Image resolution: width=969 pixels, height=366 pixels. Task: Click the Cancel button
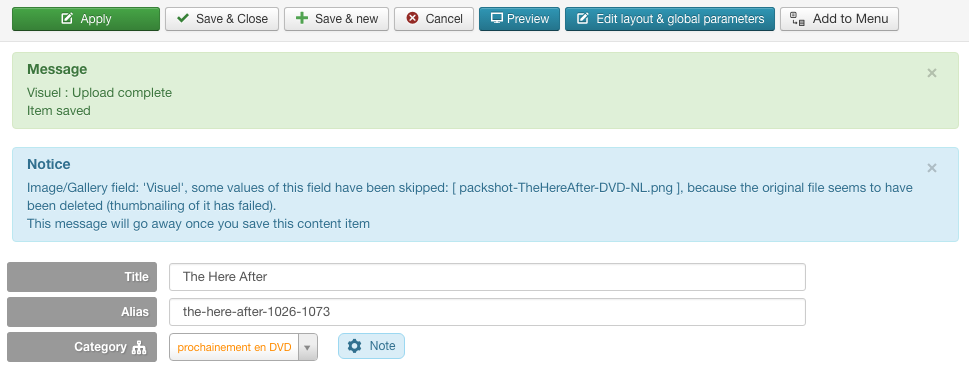pyautogui.click(x=434, y=19)
